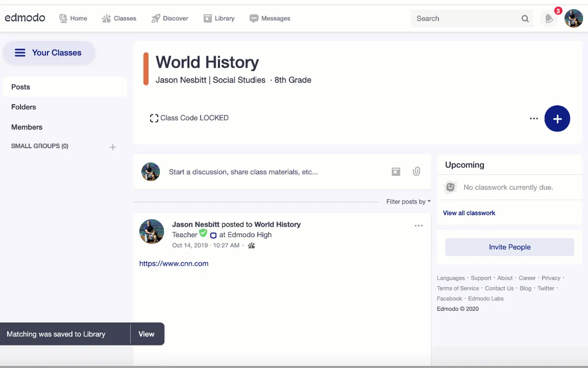The height and width of the screenshot is (368, 588).
Task: Open Terms of Service footer link
Action: tap(458, 289)
